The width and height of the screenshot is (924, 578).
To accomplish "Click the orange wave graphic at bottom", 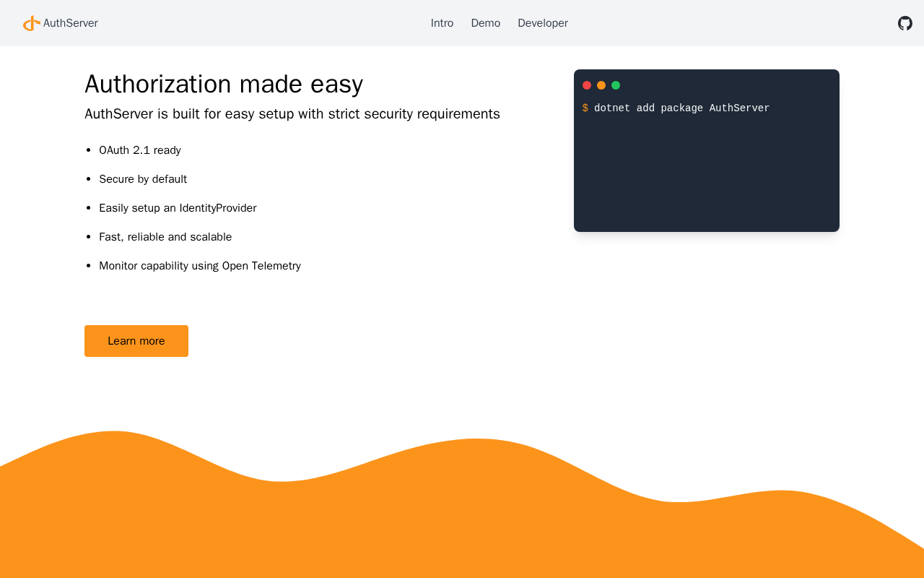I will pyautogui.click(x=462, y=527).
